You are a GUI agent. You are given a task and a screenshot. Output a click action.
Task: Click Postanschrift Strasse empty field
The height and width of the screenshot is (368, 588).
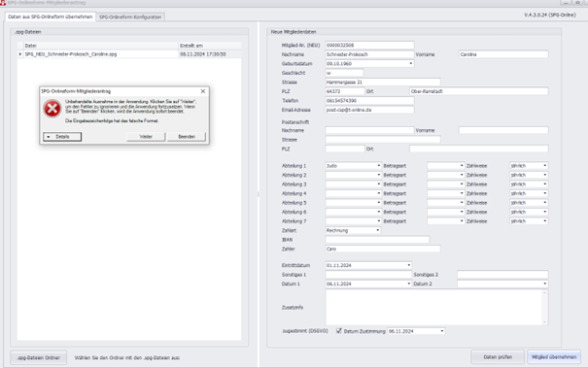click(383, 140)
